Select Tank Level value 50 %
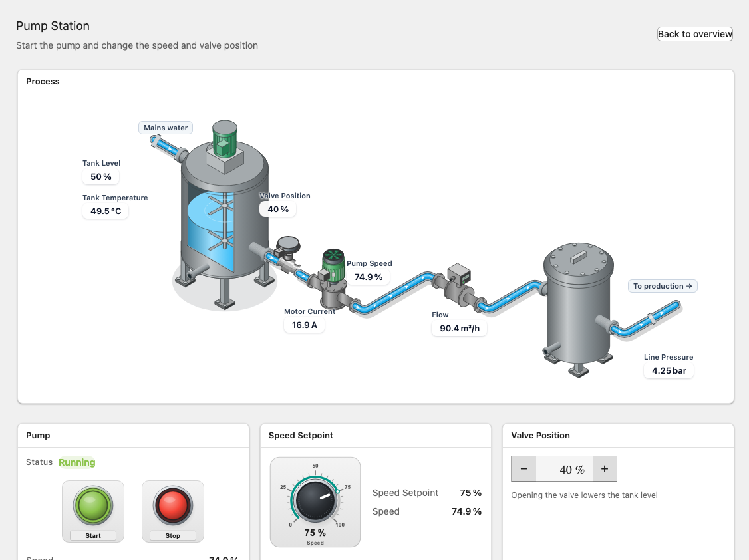 (101, 177)
